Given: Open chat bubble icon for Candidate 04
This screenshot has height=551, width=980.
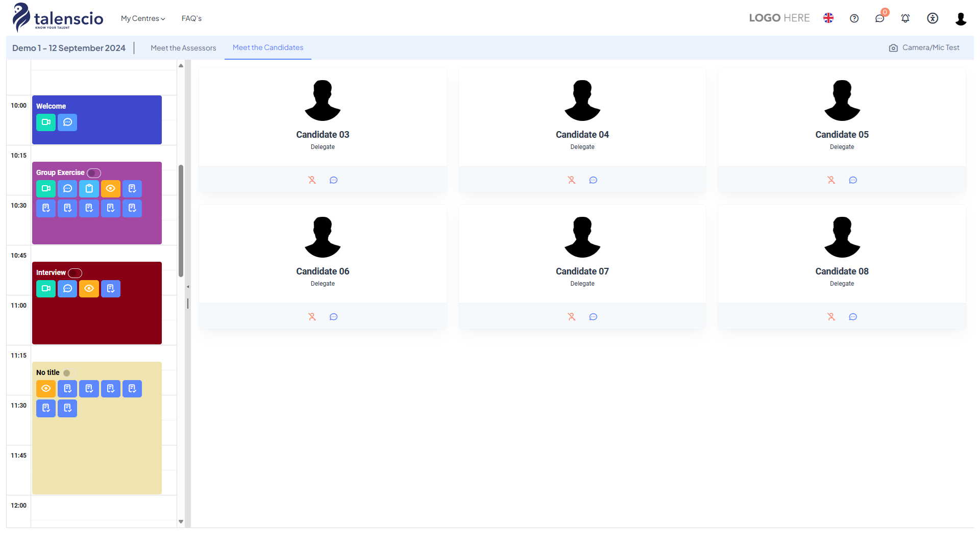Looking at the screenshot, I should coord(593,180).
